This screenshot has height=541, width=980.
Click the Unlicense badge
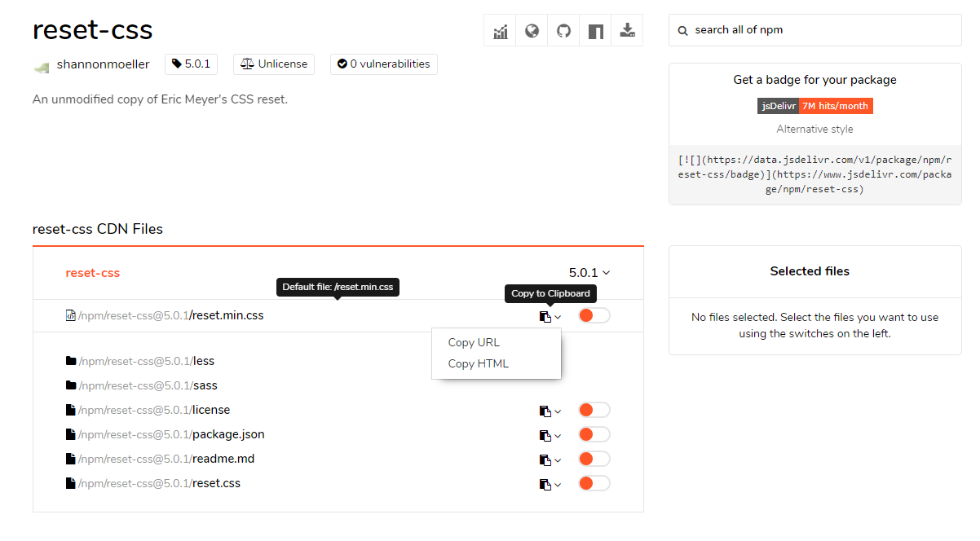pos(275,64)
